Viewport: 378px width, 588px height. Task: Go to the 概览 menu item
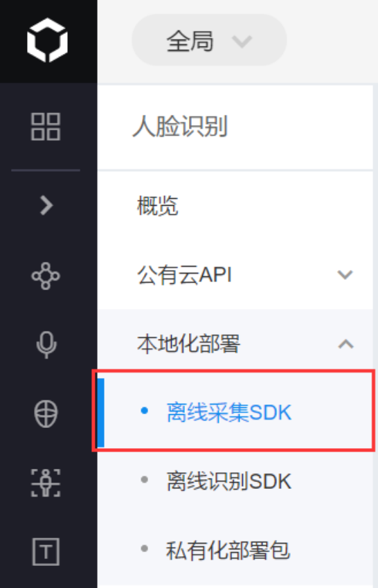[x=158, y=206]
